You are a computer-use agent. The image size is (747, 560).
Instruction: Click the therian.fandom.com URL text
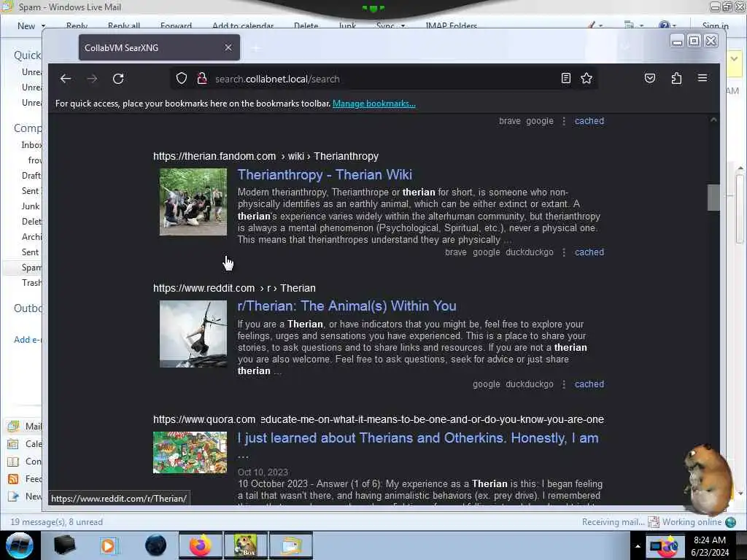pos(214,156)
